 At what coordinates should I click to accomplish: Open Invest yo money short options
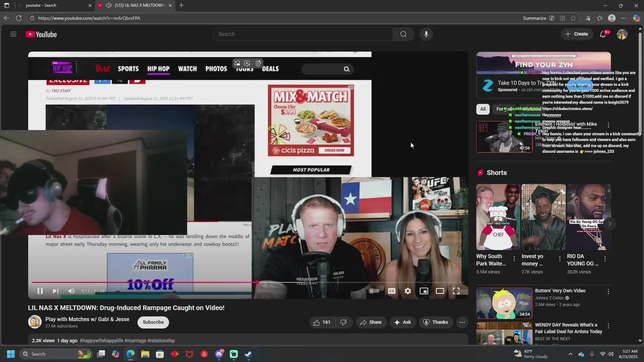pos(559,259)
